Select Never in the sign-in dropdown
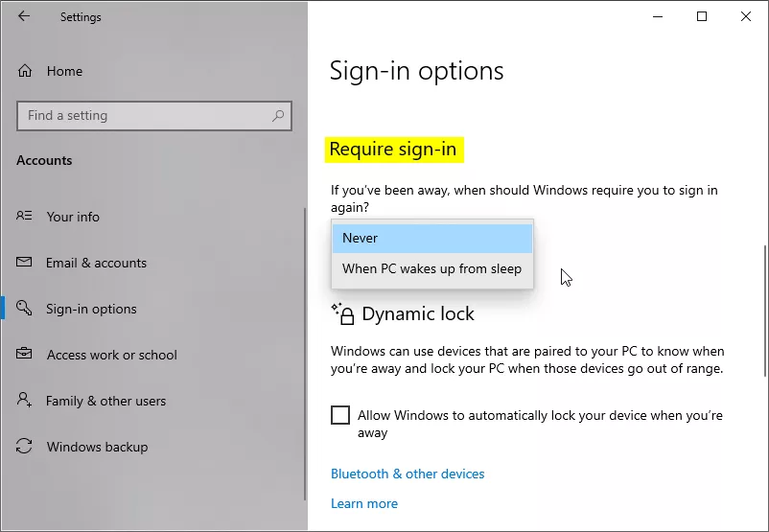This screenshot has height=532, width=769. click(x=432, y=239)
